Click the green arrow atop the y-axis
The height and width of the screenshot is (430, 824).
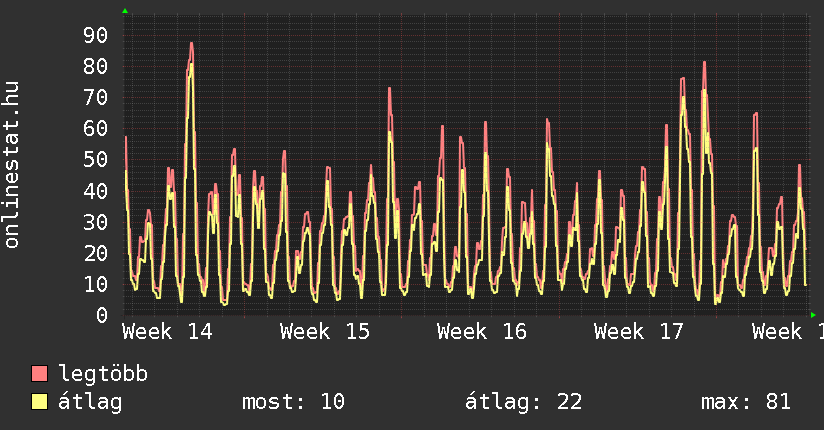coord(125,11)
